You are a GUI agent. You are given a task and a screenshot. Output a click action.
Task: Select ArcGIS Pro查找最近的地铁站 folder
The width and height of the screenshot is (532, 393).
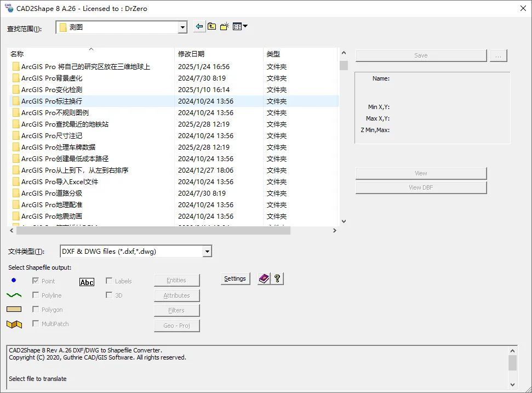[65, 124]
